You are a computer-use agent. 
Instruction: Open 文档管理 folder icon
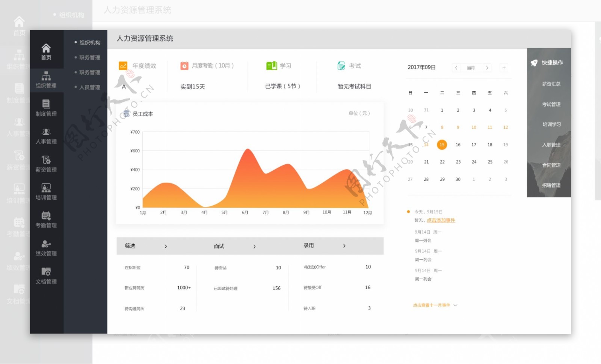[x=46, y=272]
